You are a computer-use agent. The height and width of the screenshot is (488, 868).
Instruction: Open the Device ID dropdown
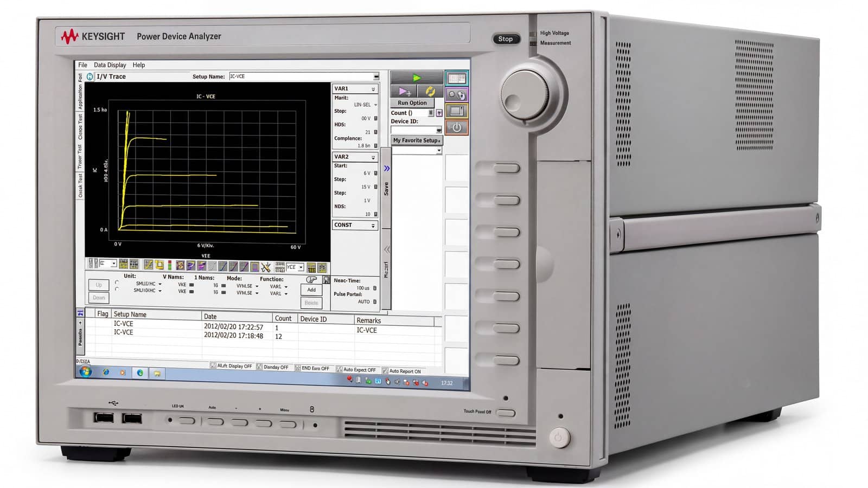point(439,130)
